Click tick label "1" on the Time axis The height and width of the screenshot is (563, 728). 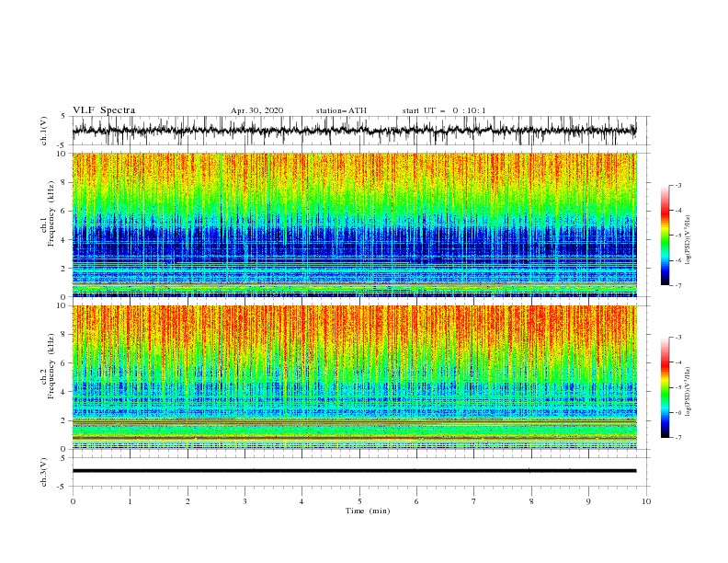pos(130,501)
